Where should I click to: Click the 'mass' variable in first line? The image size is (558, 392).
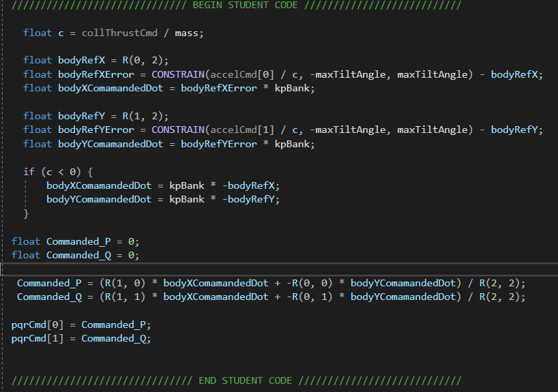186,33
